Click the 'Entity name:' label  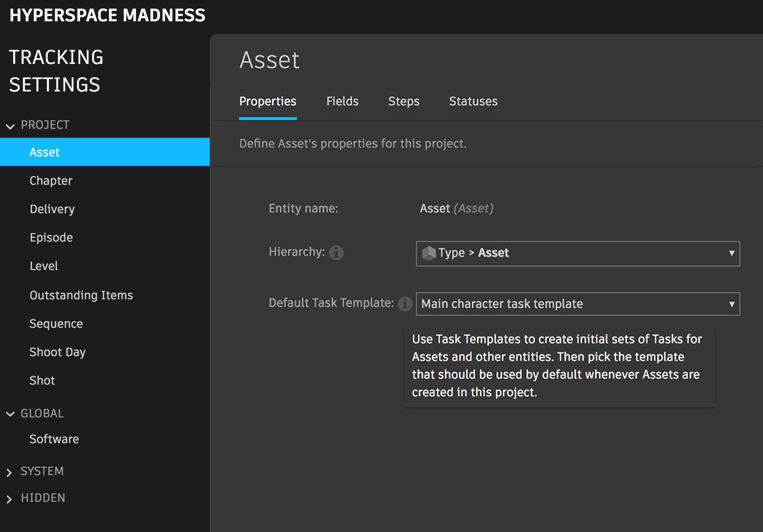303,209
